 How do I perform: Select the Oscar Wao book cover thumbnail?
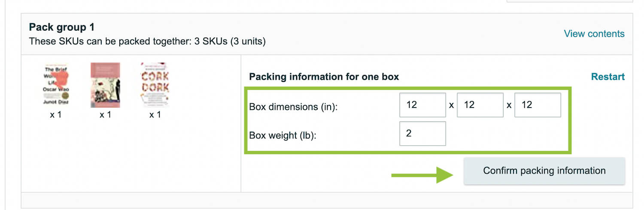pyautogui.click(x=56, y=85)
